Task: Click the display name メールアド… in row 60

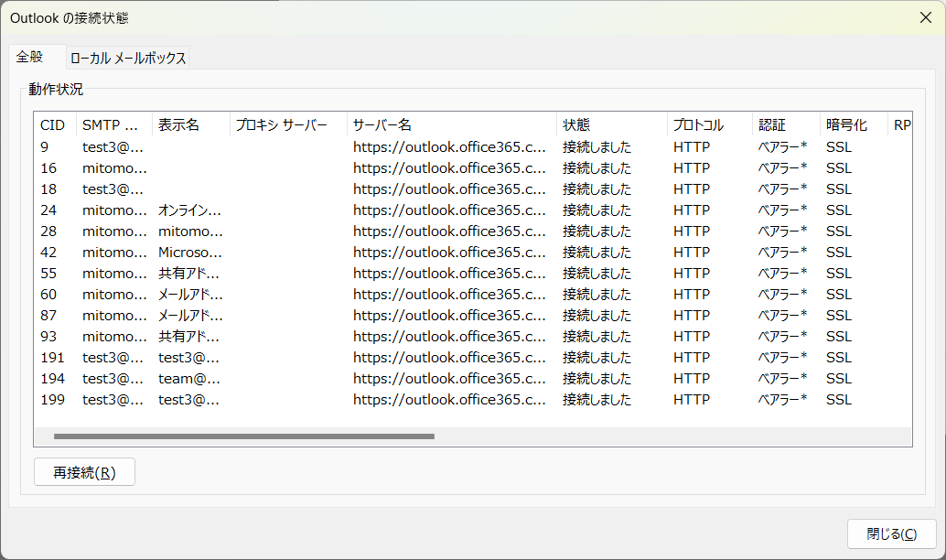Action: click(x=190, y=295)
